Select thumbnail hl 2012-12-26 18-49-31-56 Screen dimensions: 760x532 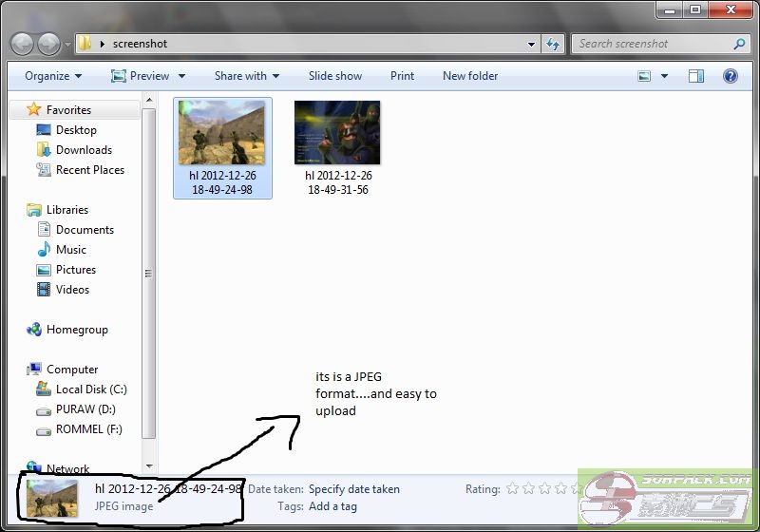point(337,147)
